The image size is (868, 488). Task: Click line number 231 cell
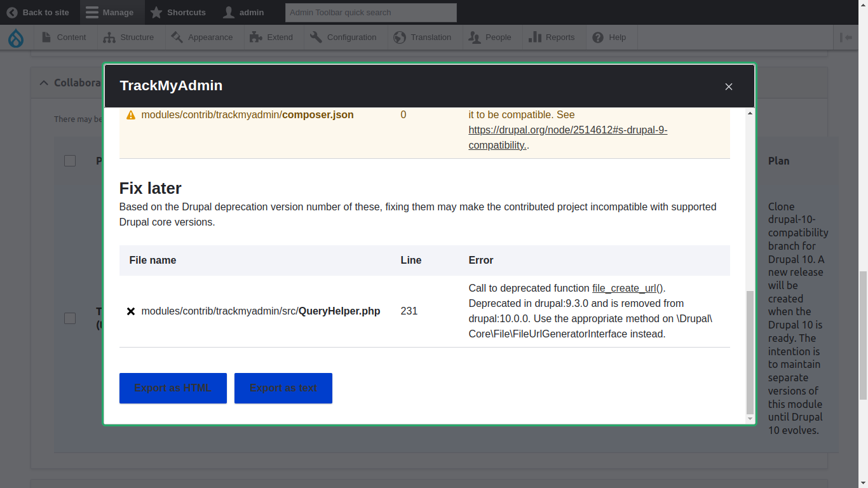click(409, 311)
